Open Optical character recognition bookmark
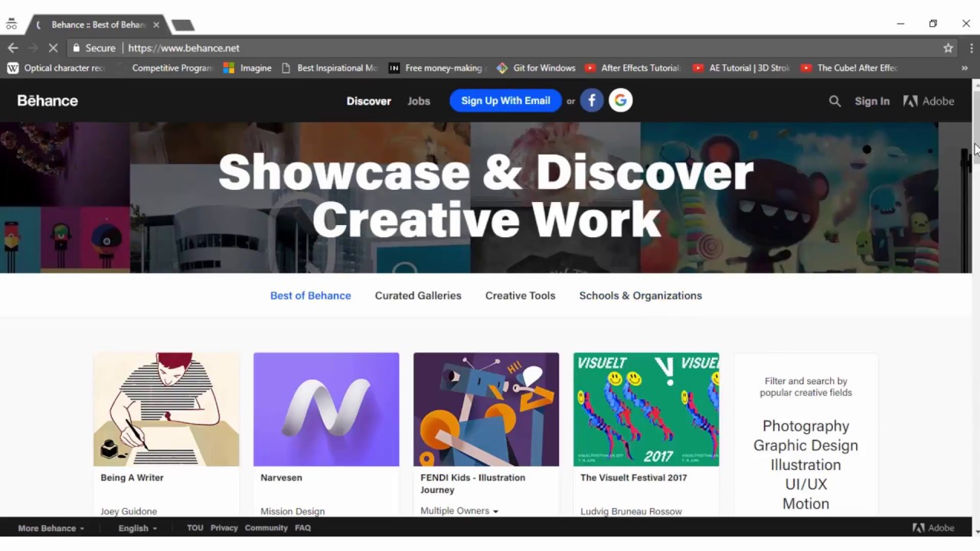 55,68
